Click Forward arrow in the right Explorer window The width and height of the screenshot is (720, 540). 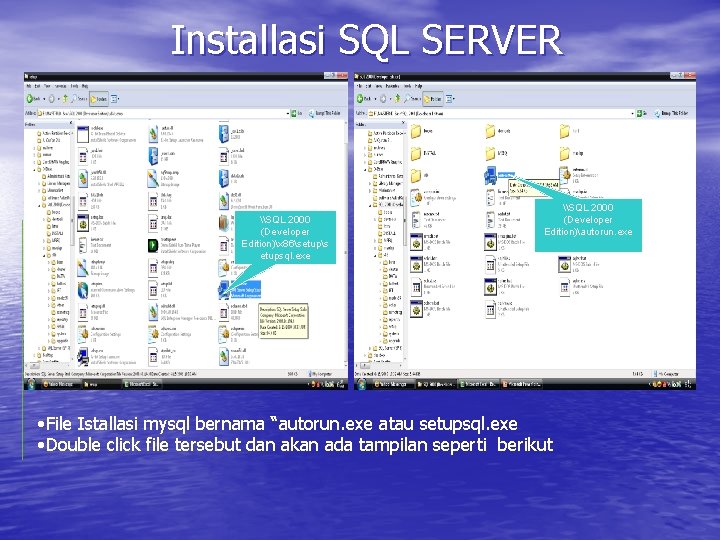coord(383,99)
